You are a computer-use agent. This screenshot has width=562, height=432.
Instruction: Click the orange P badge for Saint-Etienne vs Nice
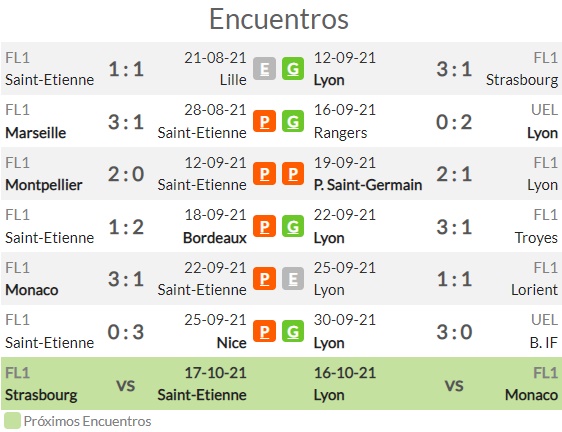click(x=264, y=331)
